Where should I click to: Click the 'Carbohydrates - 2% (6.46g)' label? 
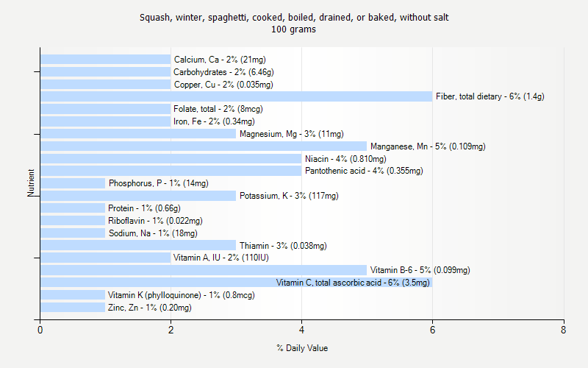tap(223, 72)
